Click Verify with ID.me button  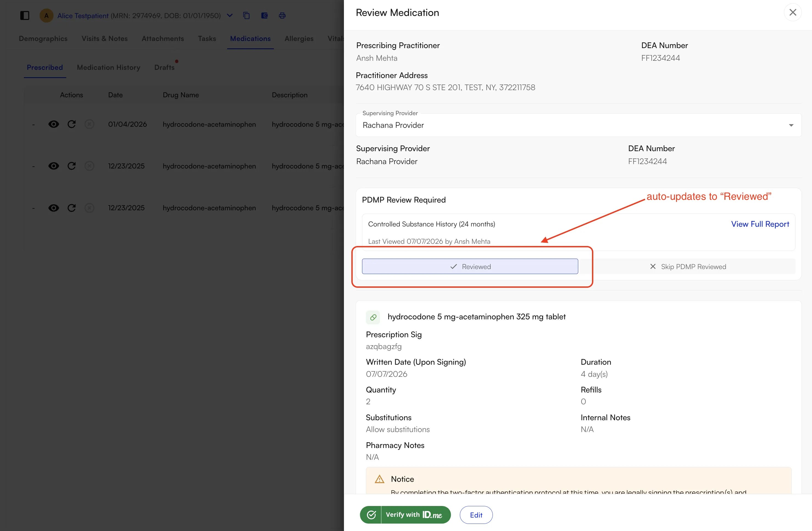click(405, 515)
